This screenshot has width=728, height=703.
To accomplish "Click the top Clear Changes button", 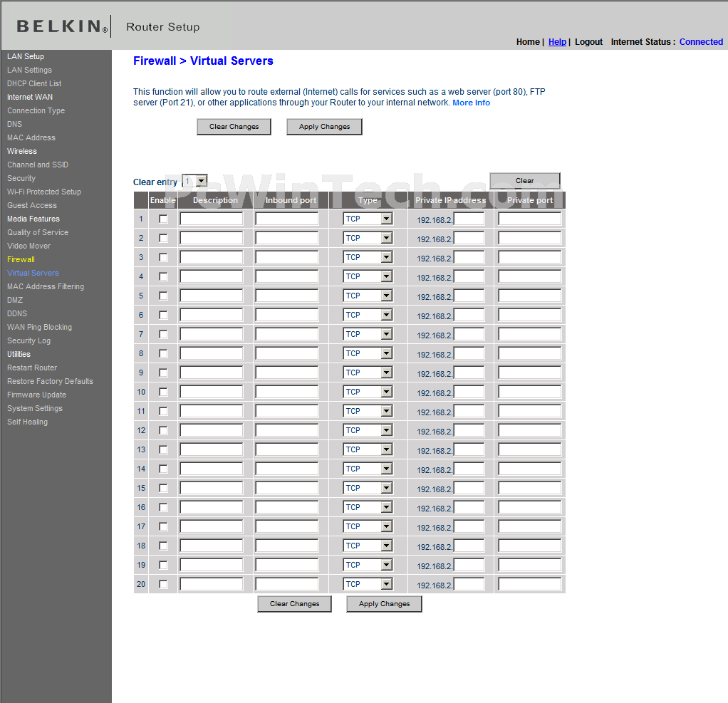I will point(234,127).
